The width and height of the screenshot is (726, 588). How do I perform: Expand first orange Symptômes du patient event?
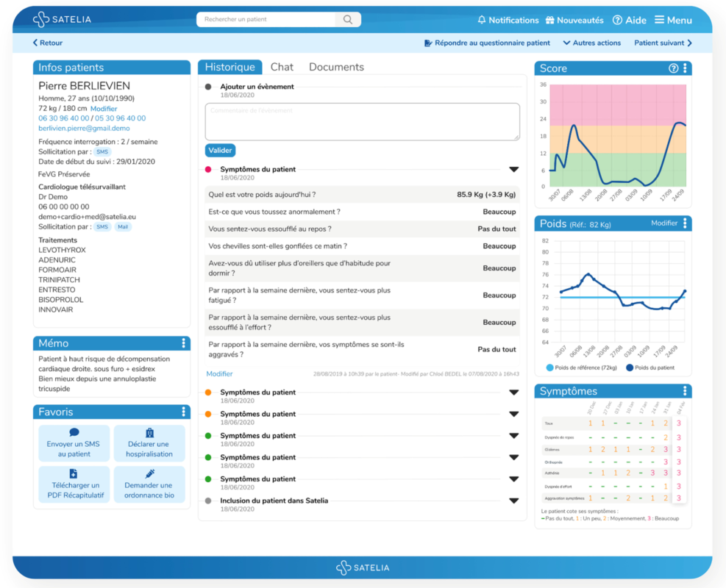click(514, 392)
